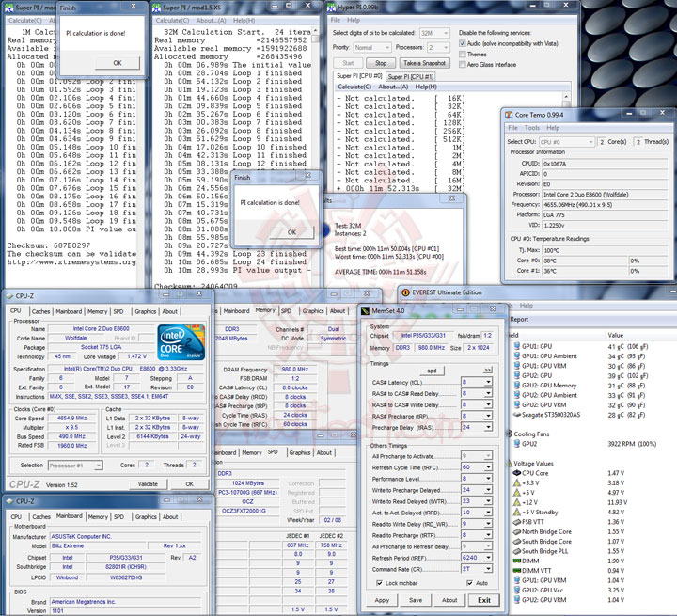Toggle the Lock mchbar checkbox
The image size is (677, 616).
(x=378, y=584)
